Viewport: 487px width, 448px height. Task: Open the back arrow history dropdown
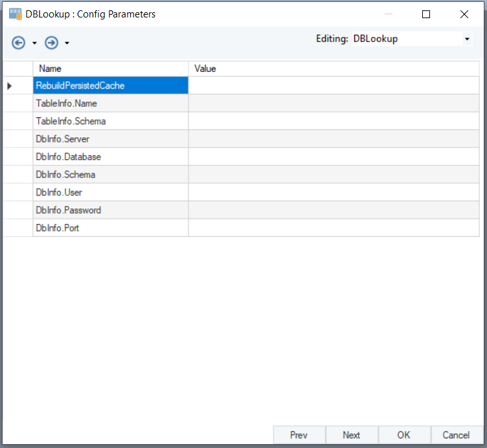click(34, 43)
